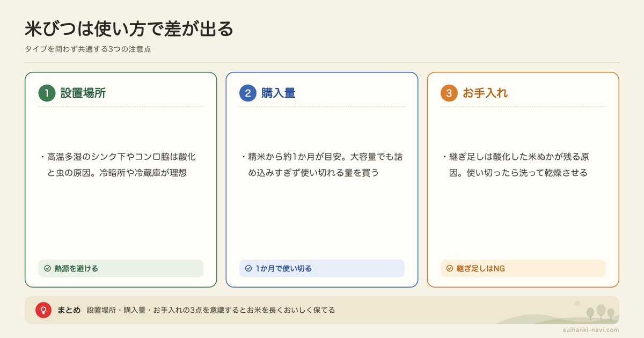
Task: Click the blue checkmark beside 1か月で使い切る
Action: [248, 268]
